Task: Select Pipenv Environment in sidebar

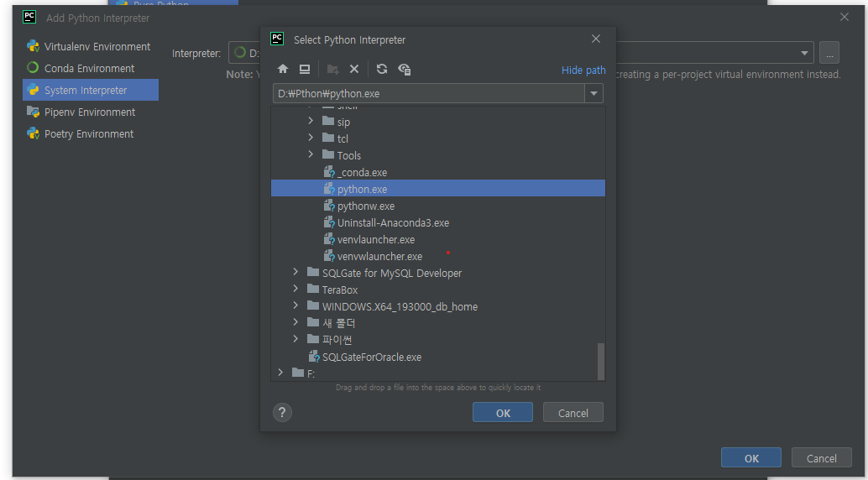Action: pyautogui.click(x=90, y=112)
